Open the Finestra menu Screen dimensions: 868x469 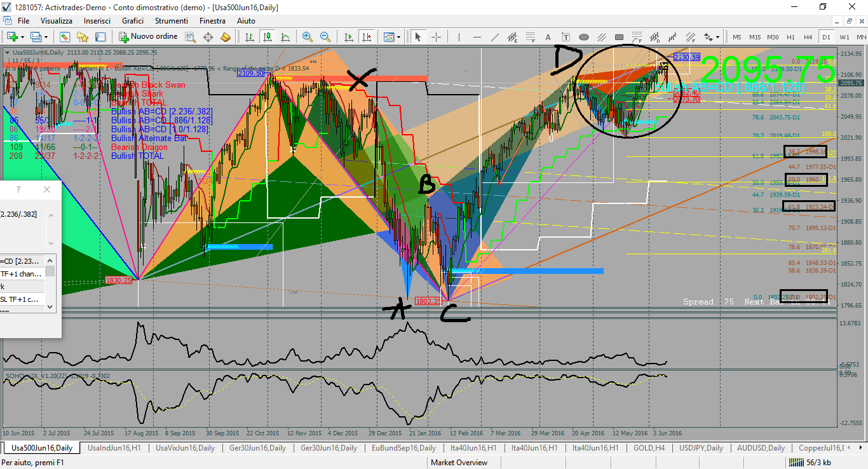[212, 21]
